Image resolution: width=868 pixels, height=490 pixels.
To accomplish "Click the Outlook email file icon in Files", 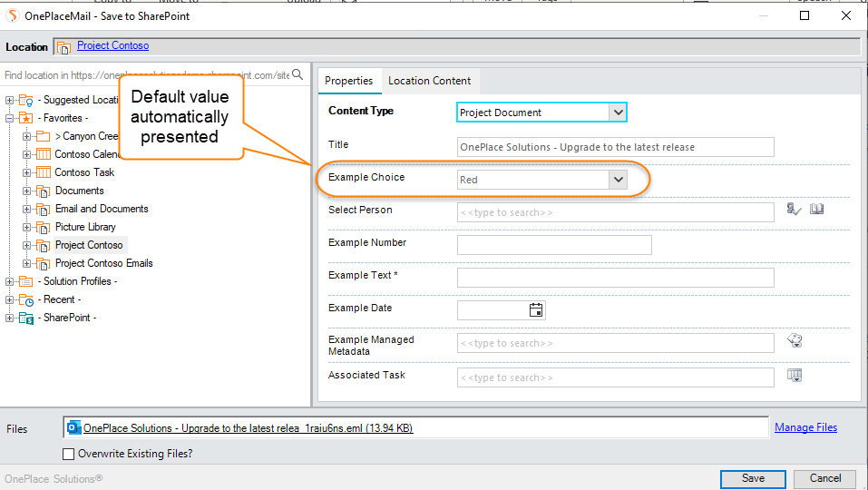I will (73, 427).
